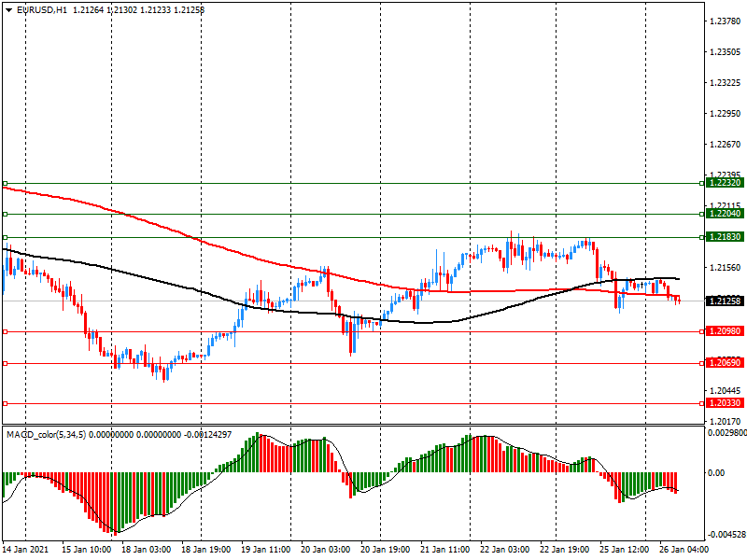Click the 18 Jan 03:00 time label

(x=146, y=549)
